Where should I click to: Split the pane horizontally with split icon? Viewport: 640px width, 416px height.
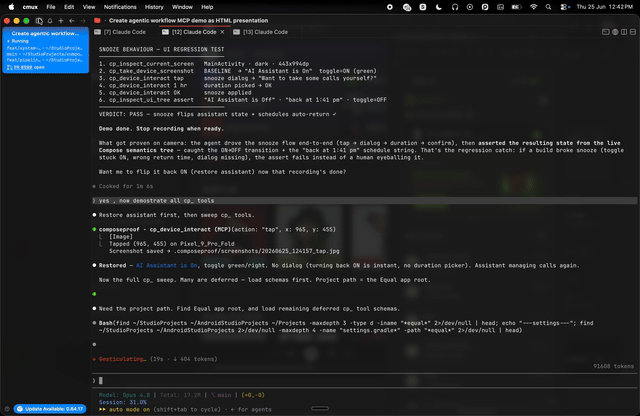pyautogui.click(x=633, y=32)
